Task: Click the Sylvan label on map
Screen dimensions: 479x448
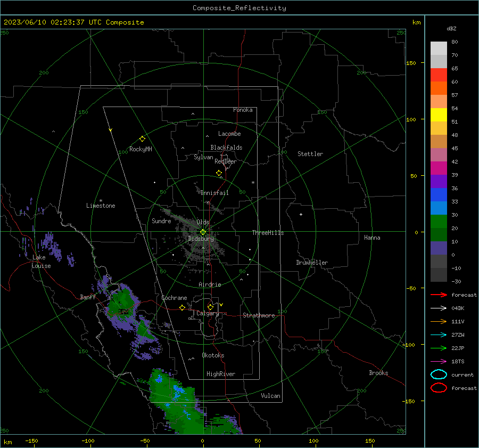Action: point(203,157)
